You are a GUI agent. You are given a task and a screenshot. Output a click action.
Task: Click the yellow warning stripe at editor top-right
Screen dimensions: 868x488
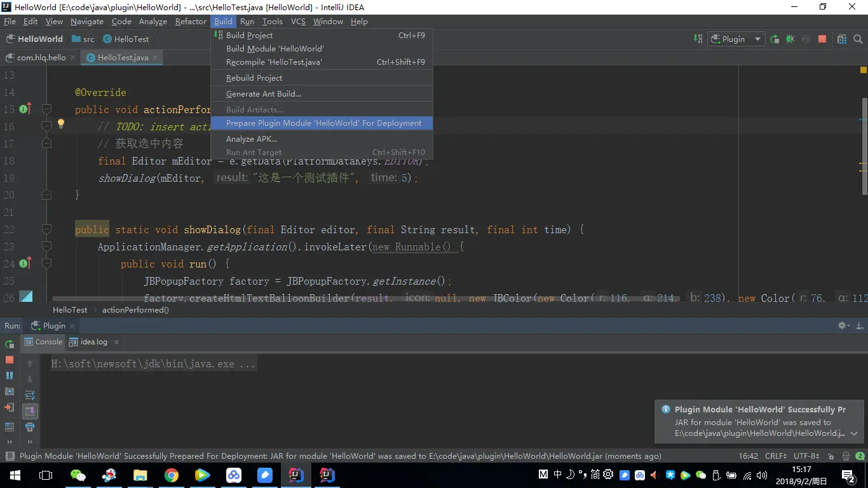coord(864,70)
